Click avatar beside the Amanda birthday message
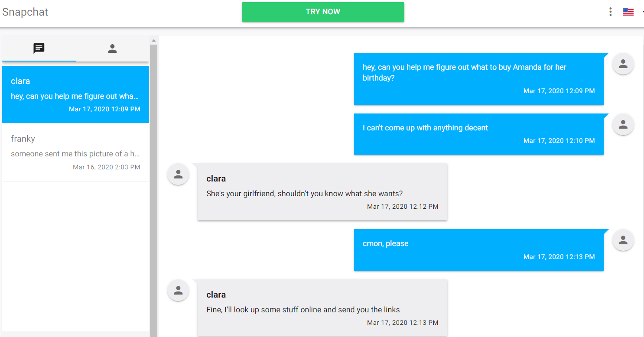Image resolution: width=644 pixels, height=337 pixels. [623, 64]
